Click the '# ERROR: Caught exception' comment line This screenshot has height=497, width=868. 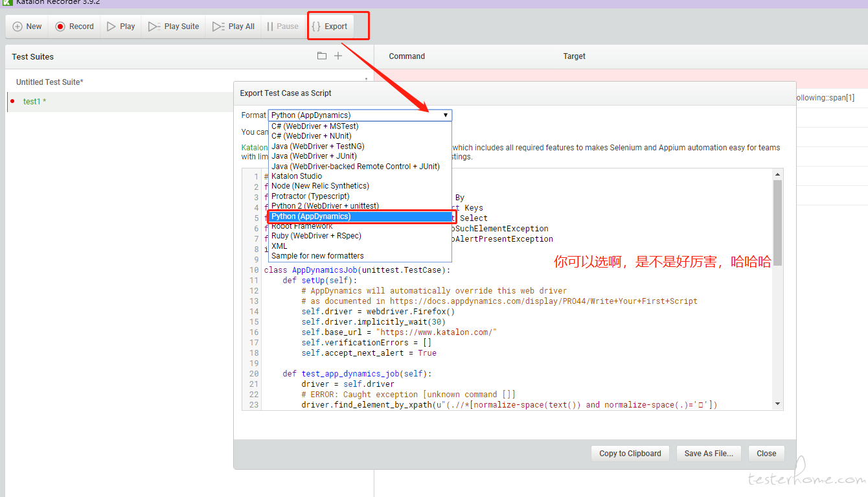(x=408, y=395)
